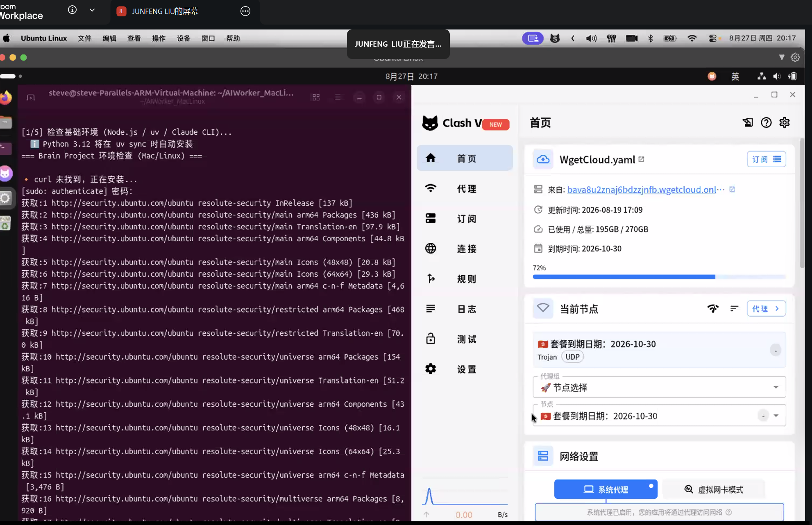Open the bava8u2znaj6bdzzjnfb.wgetcloud subscription link
The width and height of the screenshot is (812, 525).
click(646, 189)
